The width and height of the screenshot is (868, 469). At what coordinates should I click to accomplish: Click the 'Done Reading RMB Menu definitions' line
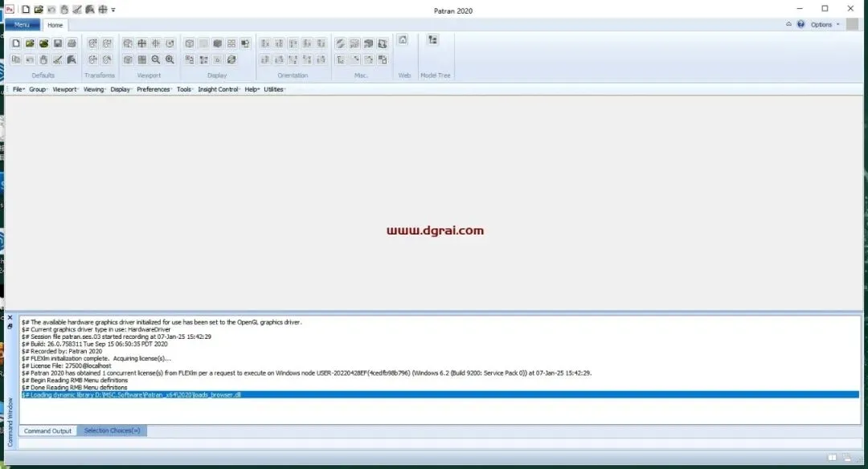[x=74, y=388]
